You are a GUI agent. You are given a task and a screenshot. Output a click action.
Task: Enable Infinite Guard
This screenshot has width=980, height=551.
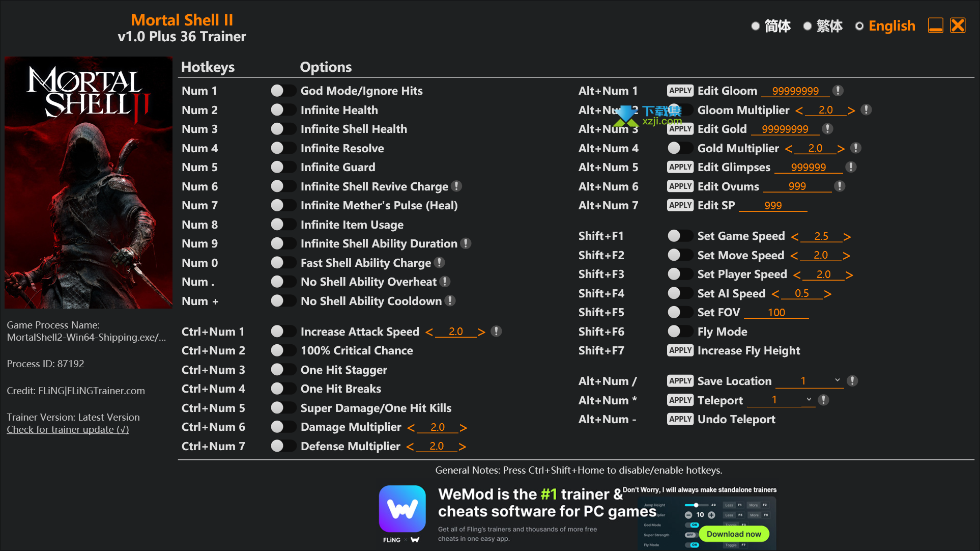[283, 167]
